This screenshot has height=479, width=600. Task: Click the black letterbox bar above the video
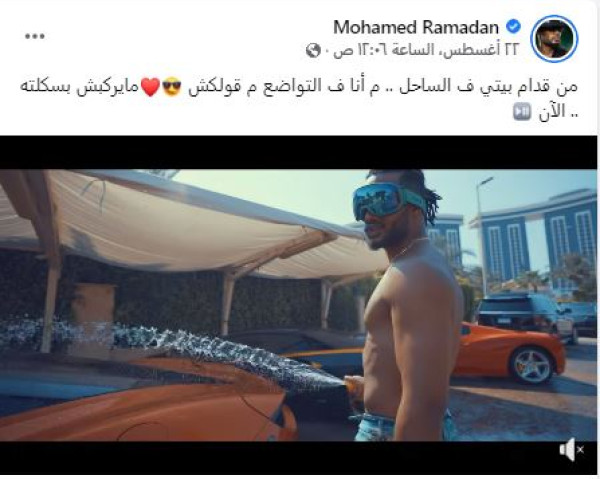[298, 153]
